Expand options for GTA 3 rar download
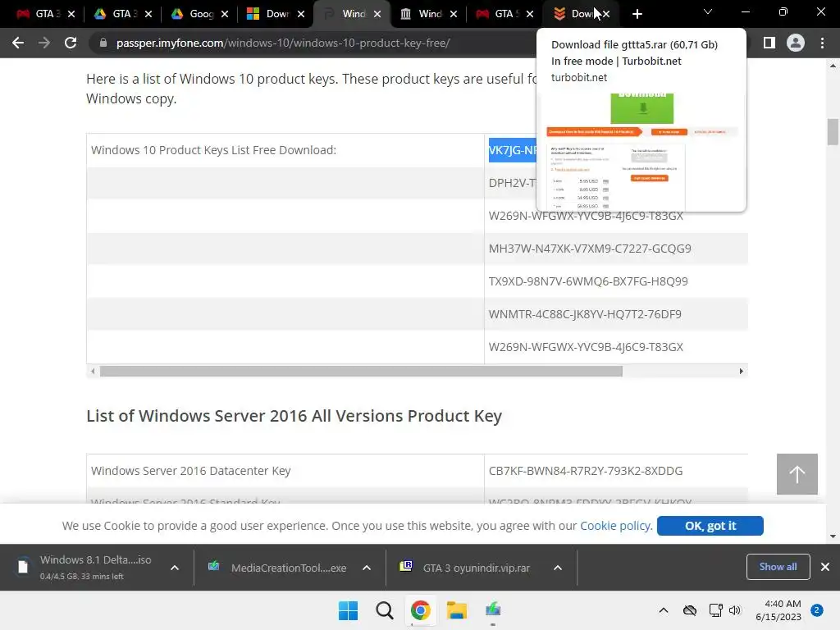This screenshot has height=630, width=840. click(x=558, y=568)
